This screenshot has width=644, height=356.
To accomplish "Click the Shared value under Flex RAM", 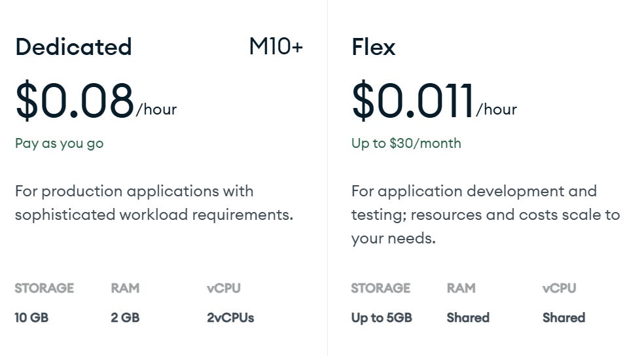I will point(468,318).
